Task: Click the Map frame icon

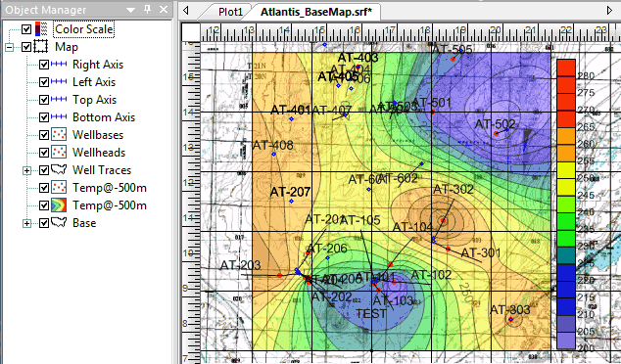Action: [41, 47]
